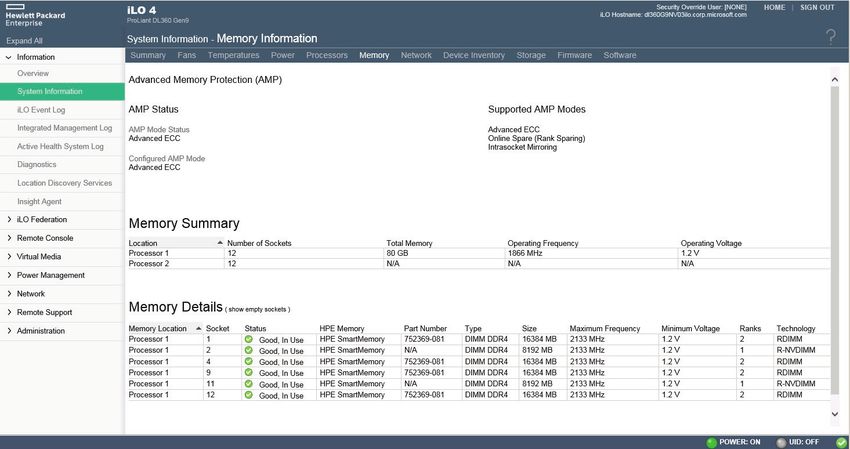Open the Software tab
This screenshot has width=850, height=449.
point(620,55)
